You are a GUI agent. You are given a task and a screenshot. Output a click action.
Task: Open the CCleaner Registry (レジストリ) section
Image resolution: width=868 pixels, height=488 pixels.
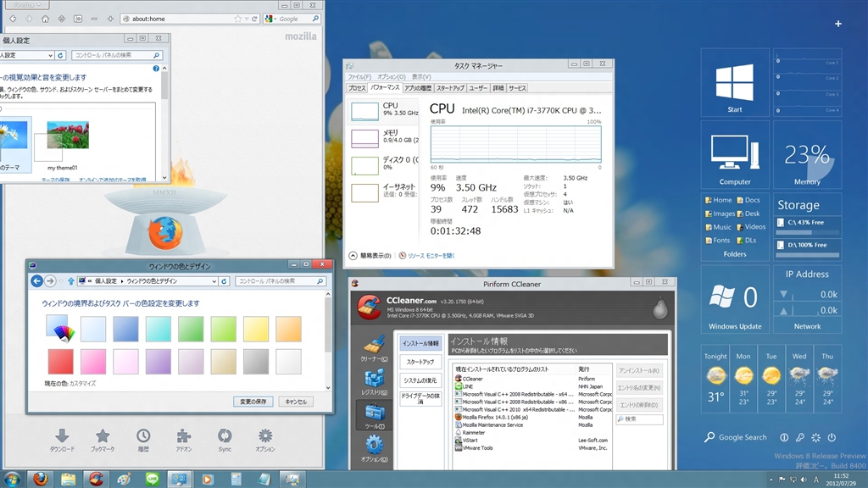[x=374, y=380]
